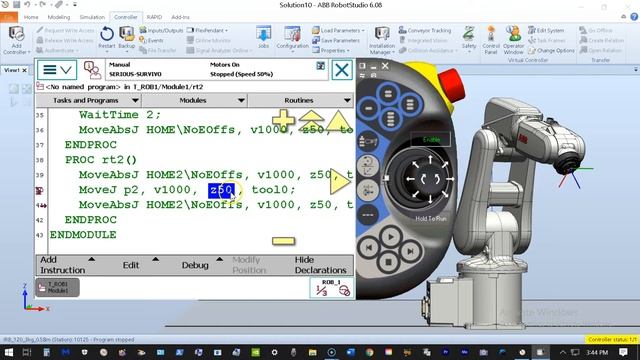The width and height of the screenshot is (640, 360).
Task: Open Installation Manager in the ribbon
Action: point(382,40)
